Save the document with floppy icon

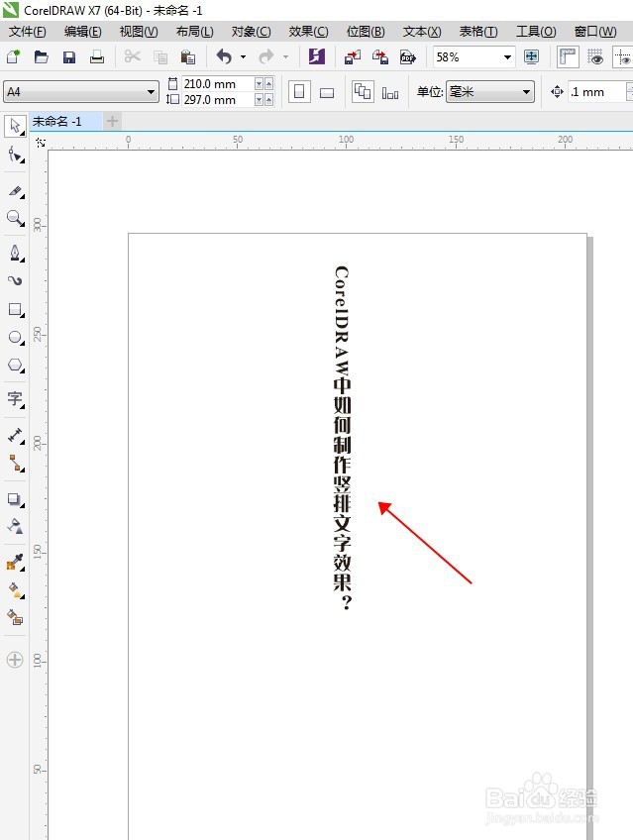tap(69, 56)
